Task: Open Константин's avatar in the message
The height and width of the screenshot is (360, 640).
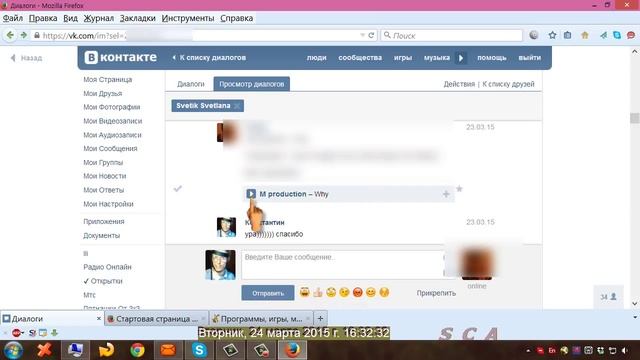Action: pyautogui.click(x=226, y=227)
